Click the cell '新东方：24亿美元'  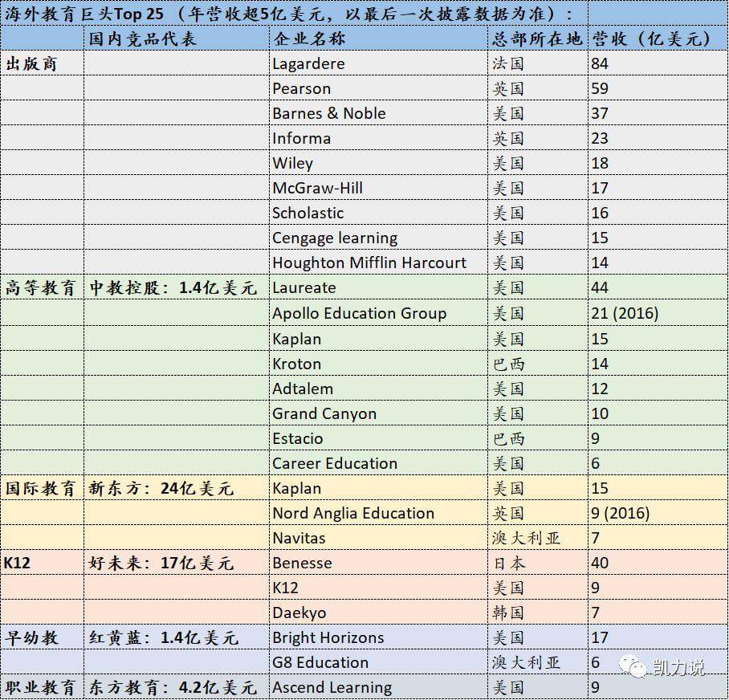click(x=177, y=488)
